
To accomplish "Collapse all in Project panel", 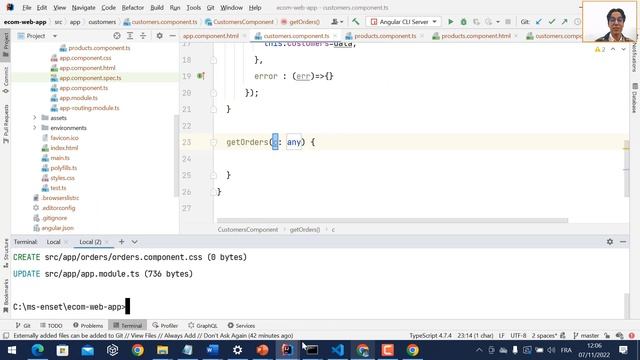I will [x=143, y=36].
